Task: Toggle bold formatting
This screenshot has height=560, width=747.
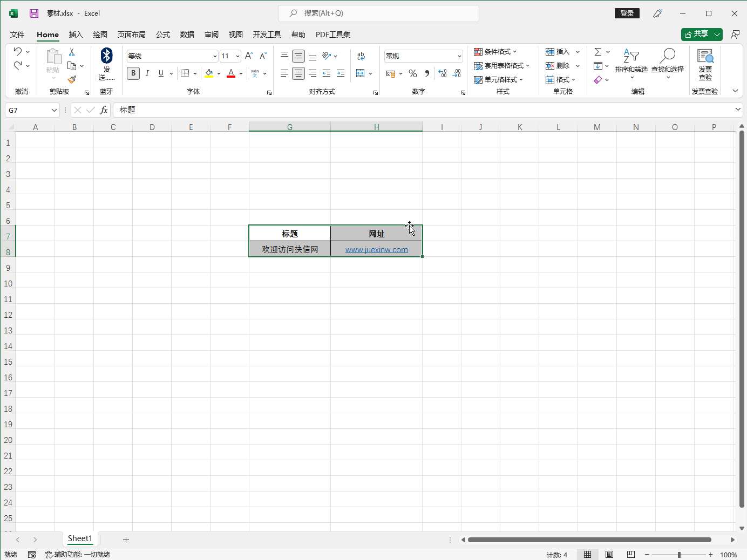Action: [x=133, y=73]
